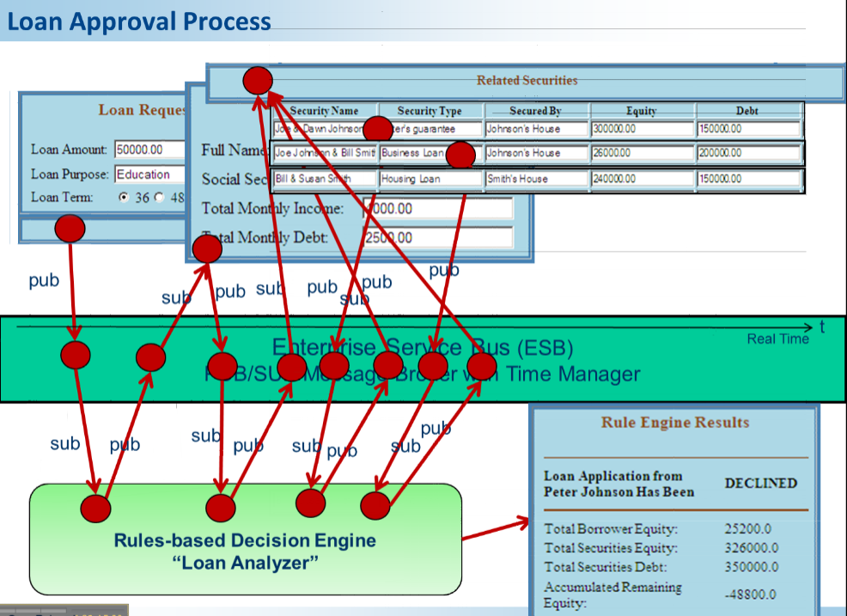Click red node on Business Loan row
The height and width of the screenshot is (616, 847).
[460, 155]
